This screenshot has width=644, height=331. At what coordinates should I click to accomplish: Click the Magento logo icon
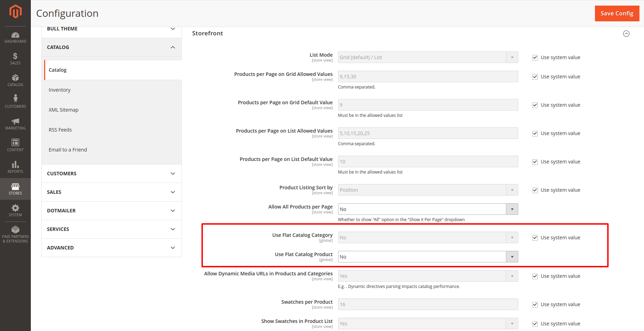click(x=15, y=12)
